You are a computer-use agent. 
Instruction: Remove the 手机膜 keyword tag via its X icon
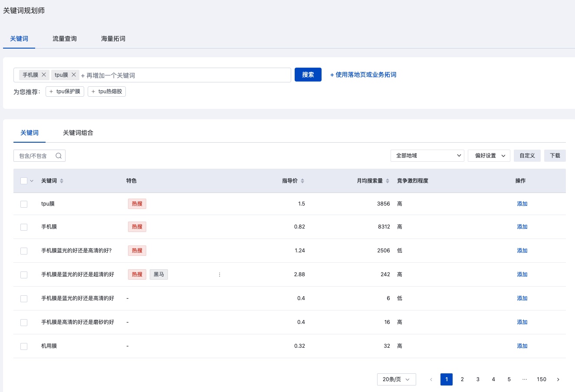44,74
